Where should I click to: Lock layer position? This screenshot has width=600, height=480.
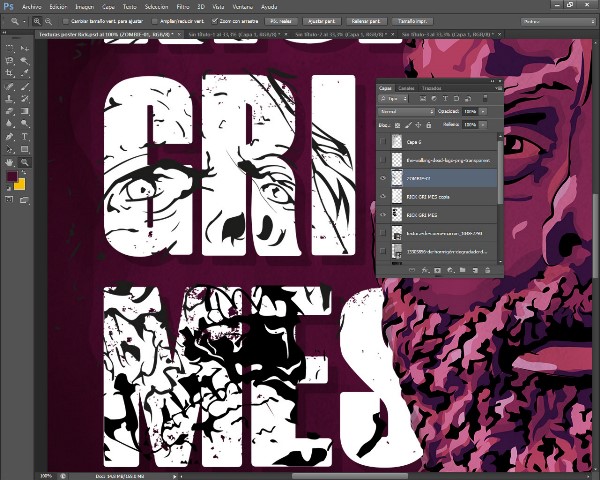(418, 125)
